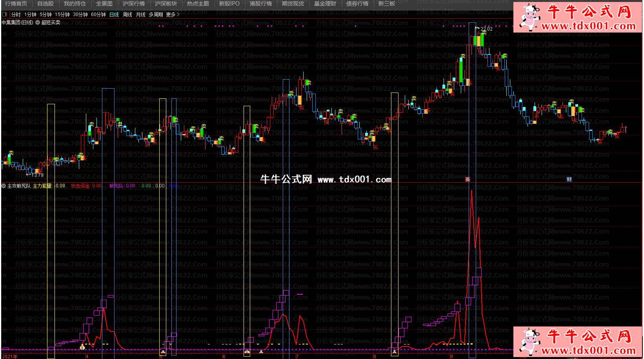Open the 热点主题 tab
The width and height of the screenshot is (644, 359).
198,4
